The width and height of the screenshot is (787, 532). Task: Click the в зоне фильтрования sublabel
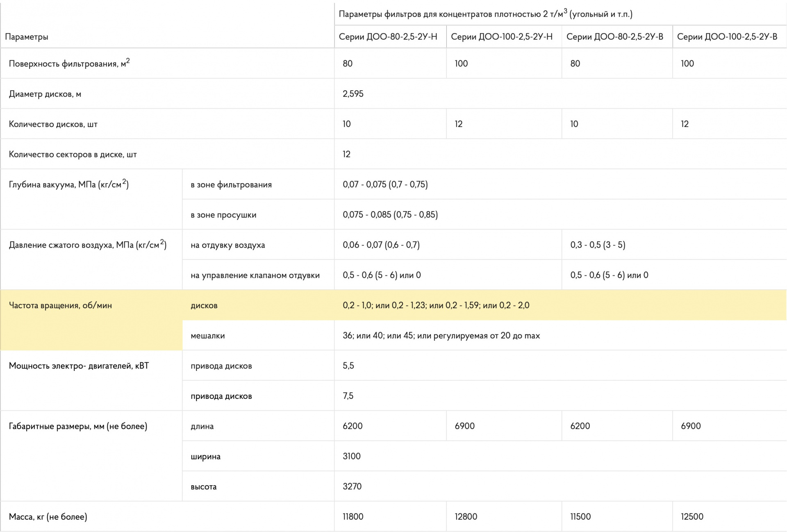pyautogui.click(x=231, y=185)
